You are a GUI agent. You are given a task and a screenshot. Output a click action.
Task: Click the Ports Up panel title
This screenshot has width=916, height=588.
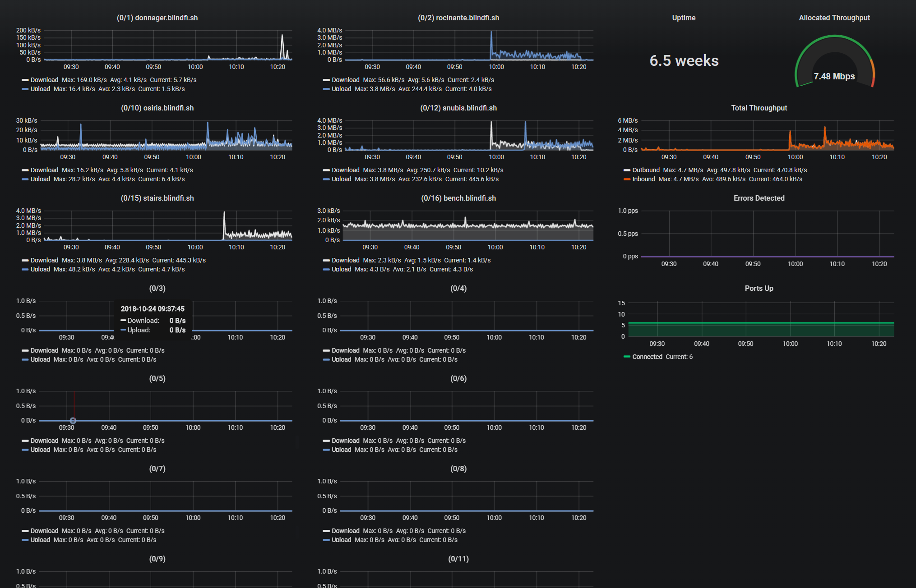pyautogui.click(x=759, y=289)
